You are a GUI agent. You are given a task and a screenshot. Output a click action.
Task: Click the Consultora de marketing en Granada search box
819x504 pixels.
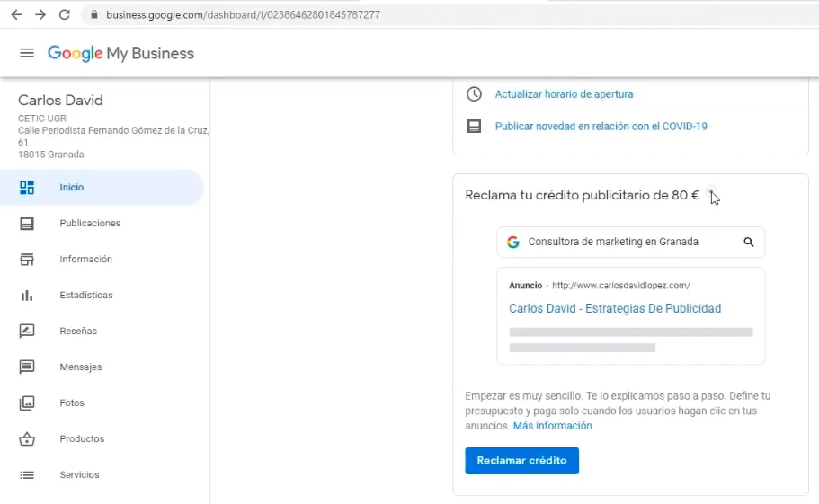(631, 242)
